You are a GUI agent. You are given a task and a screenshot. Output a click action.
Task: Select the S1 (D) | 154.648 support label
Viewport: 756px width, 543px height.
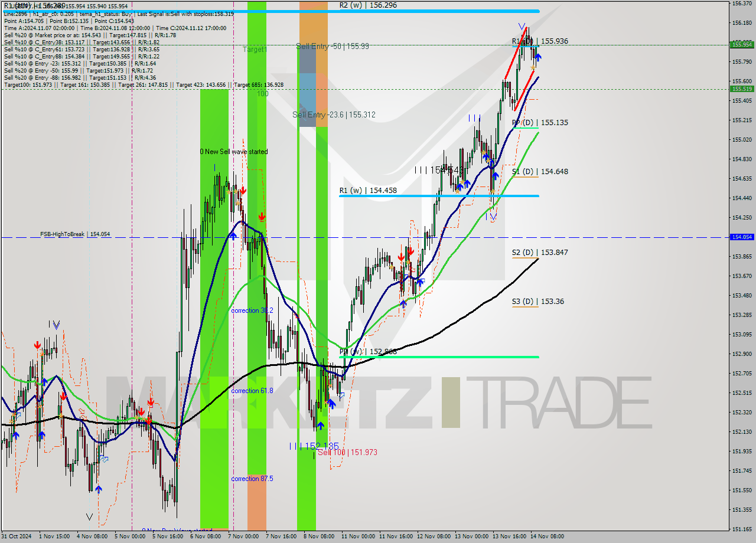click(540, 172)
